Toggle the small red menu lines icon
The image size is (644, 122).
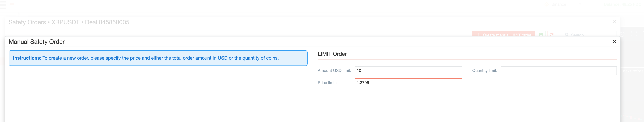[12, 4]
